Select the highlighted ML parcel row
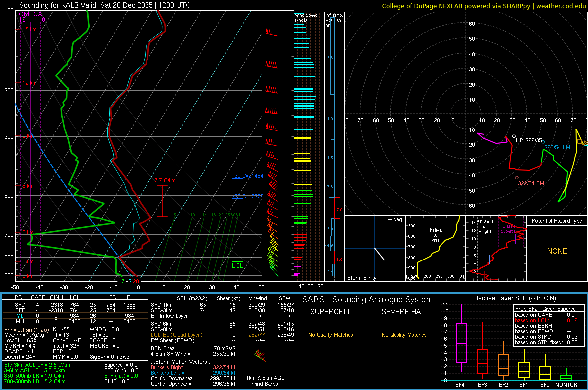Screen dimensions: 588x390 tap(75, 316)
